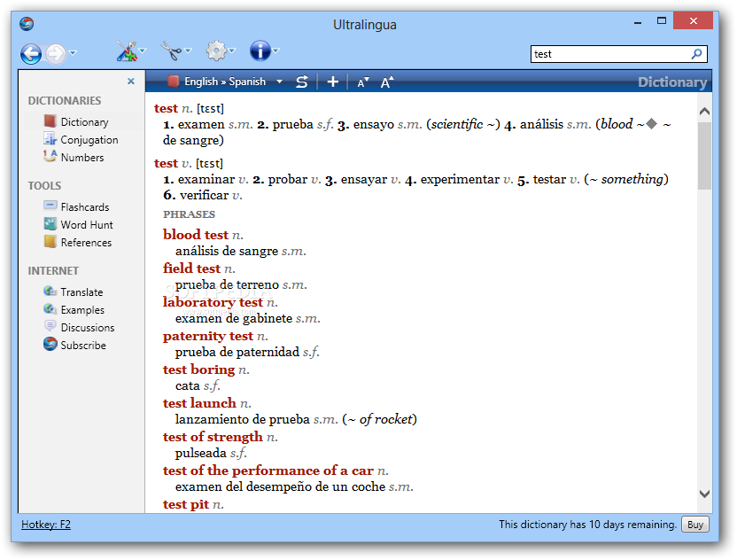Click the scroll up arrow
This screenshot has width=737, height=560.
click(704, 112)
